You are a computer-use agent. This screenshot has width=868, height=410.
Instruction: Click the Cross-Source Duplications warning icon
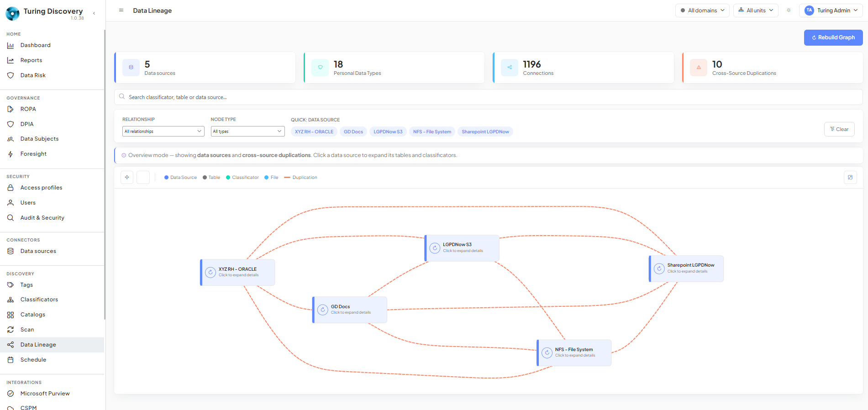click(699, 68)
